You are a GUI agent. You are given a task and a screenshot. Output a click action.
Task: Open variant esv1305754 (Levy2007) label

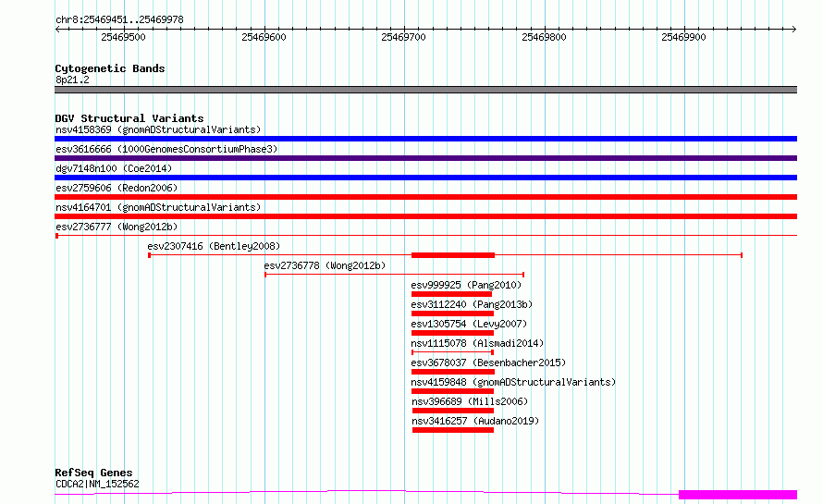[x=469, y=324]
